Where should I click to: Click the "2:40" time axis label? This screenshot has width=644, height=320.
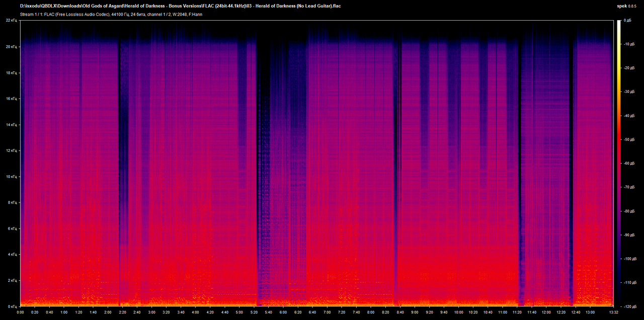click(x=137, y=312)
